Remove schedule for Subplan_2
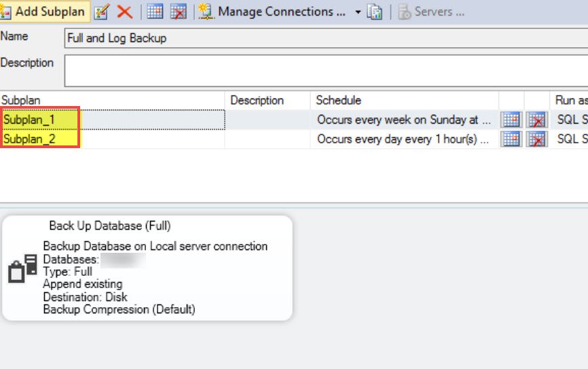 pyautogui.click(x=536, y=139)
